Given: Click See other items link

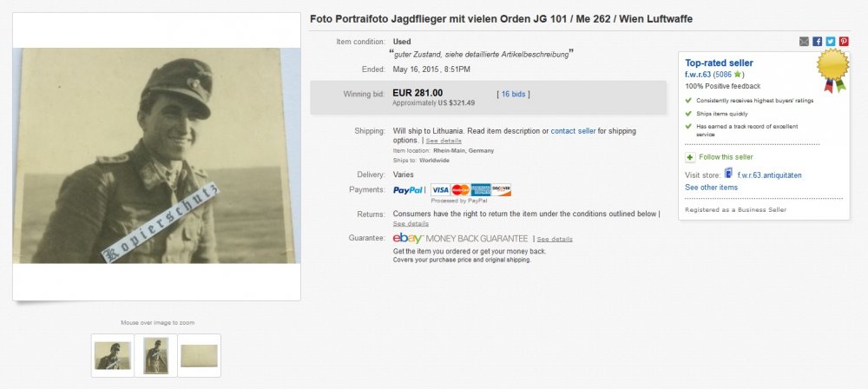Looking at the screenshot, I should (x=712, y=188).
